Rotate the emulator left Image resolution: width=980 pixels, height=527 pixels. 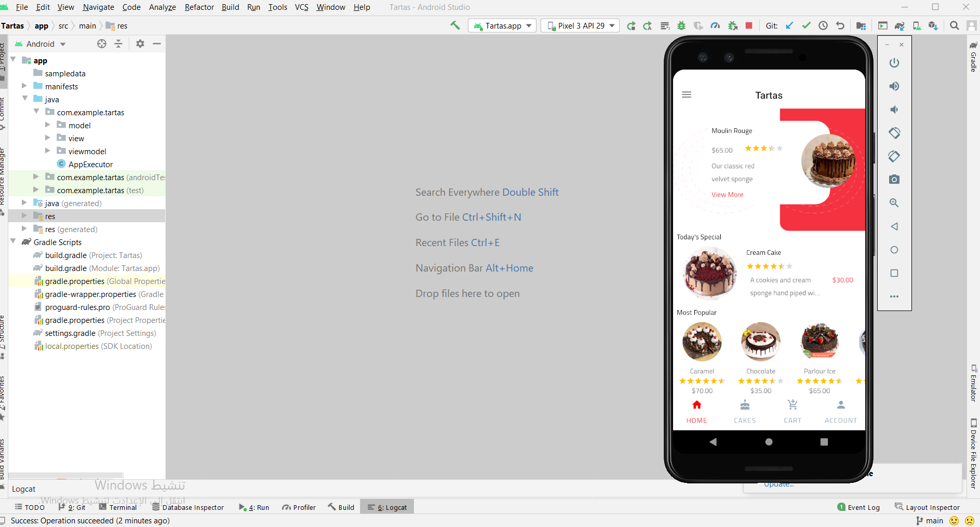(894, 133)
